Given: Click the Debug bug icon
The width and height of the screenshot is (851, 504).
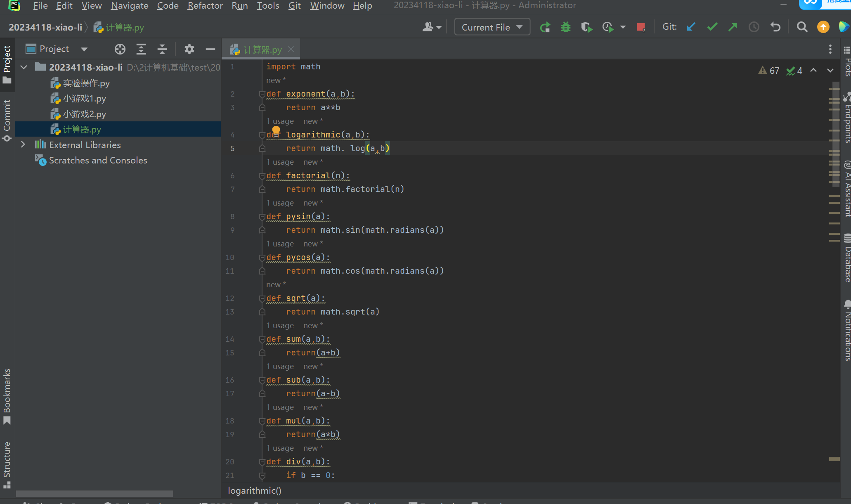Looking at the screenshot, I should (565, 27).
